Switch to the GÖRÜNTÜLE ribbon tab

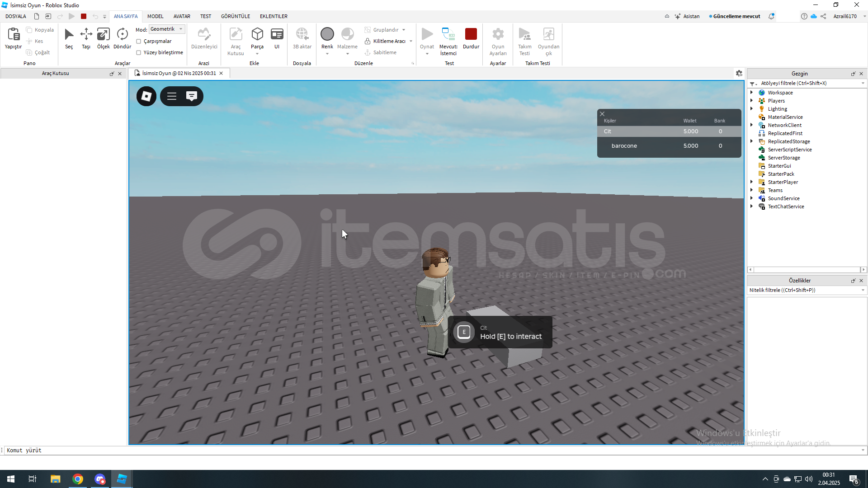236,16
